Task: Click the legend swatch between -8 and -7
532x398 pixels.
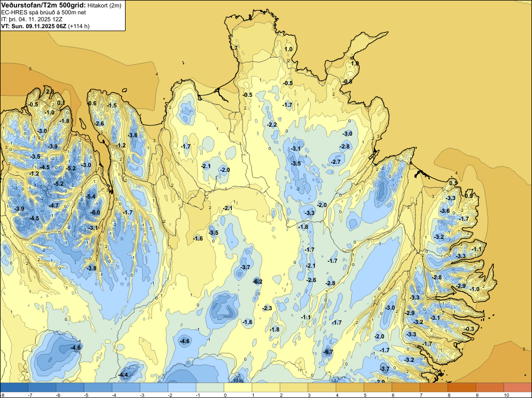Action: click(x=14, y=387)
